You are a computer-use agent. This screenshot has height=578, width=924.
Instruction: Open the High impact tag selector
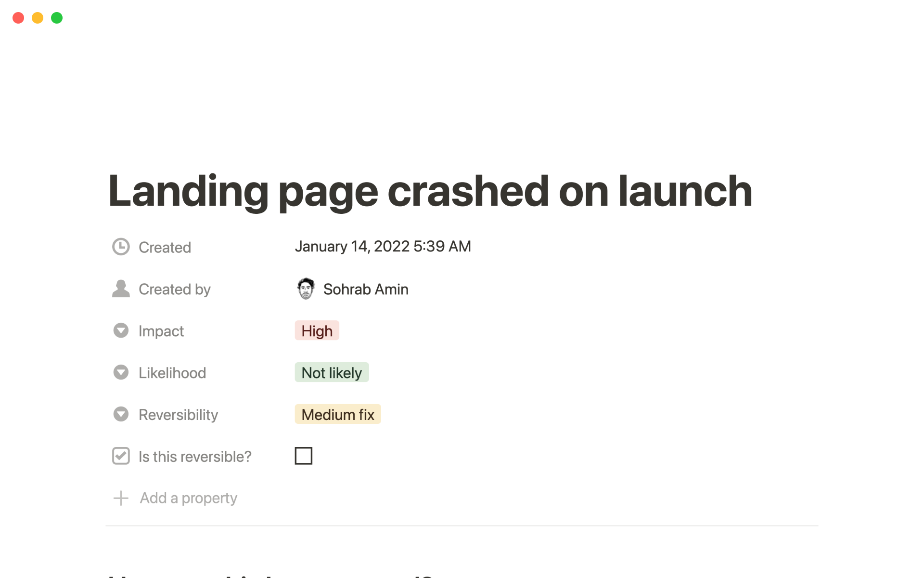317,331
